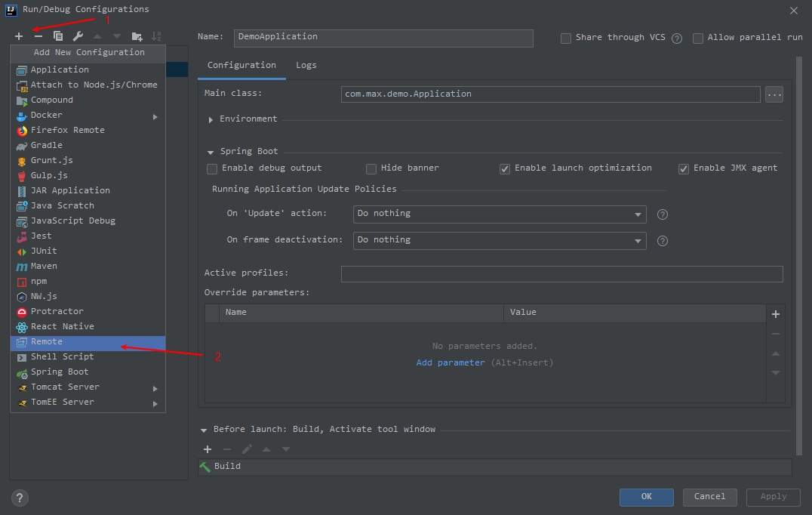Click the Cancel button
The height and width of the screenshot is (515, 812).
[x=709, y=497]
